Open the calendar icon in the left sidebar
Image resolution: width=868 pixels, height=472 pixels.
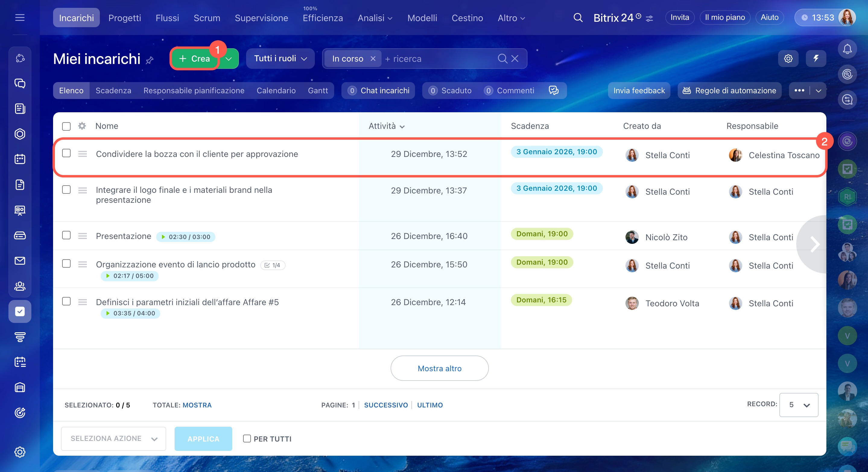click(x=20, y=159)
